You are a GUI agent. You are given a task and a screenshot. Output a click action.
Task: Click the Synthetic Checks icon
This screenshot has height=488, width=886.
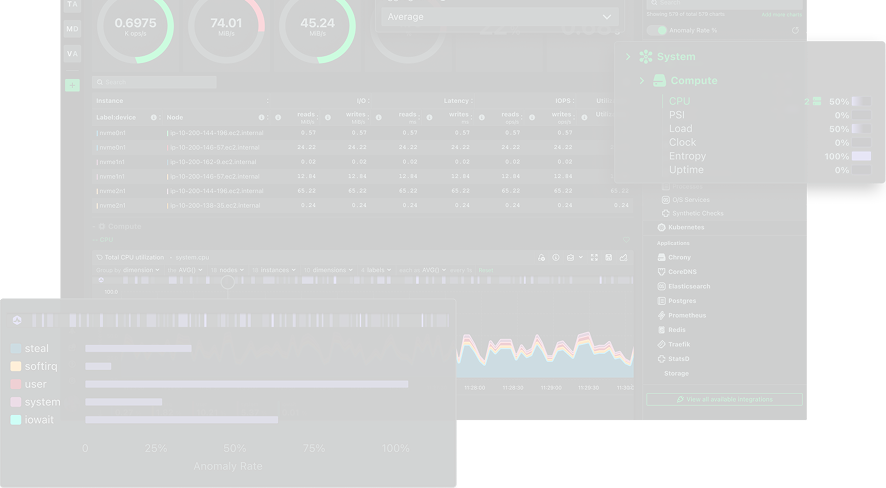click(x=666, y=214)
